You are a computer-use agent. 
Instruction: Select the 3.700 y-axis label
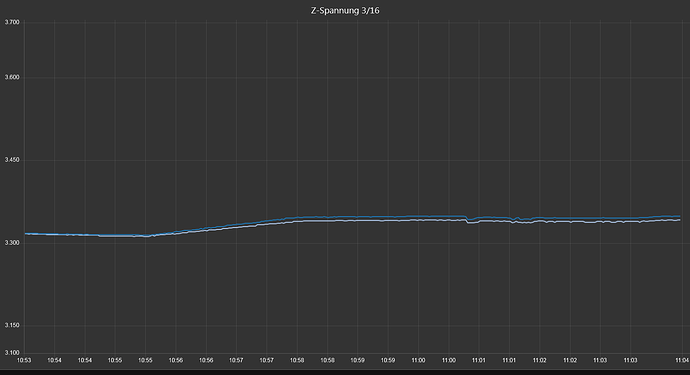12,22
